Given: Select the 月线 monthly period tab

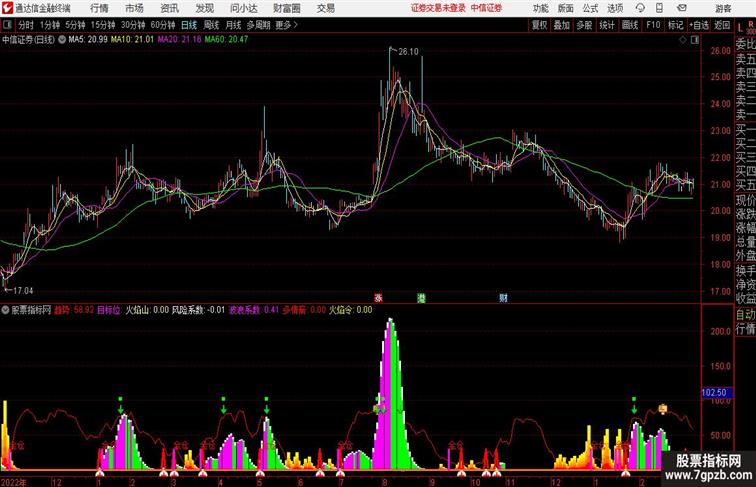Looking at the screenshot, I should tap(233, 25).
